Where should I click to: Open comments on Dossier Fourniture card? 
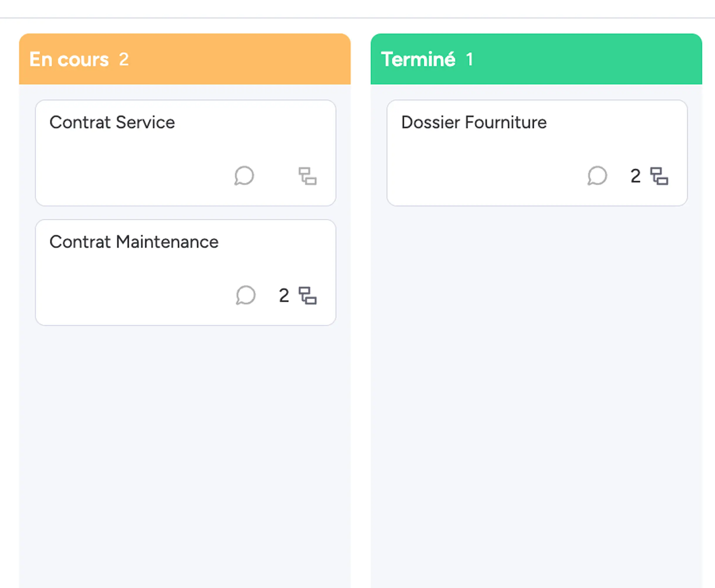597,175
